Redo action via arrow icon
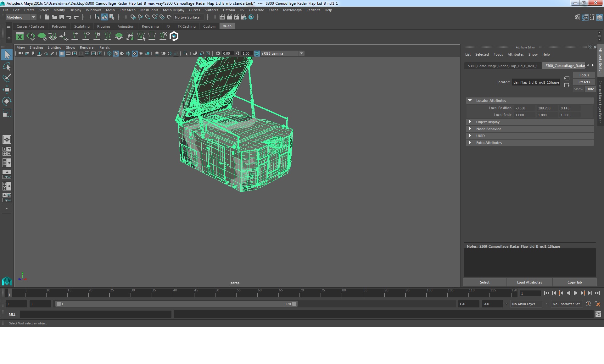 pyautogui.click(x=76, y=17)
